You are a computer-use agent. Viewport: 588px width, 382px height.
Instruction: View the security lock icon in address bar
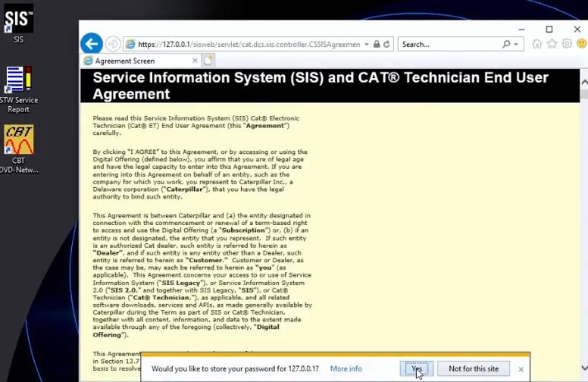click(377, 44)
